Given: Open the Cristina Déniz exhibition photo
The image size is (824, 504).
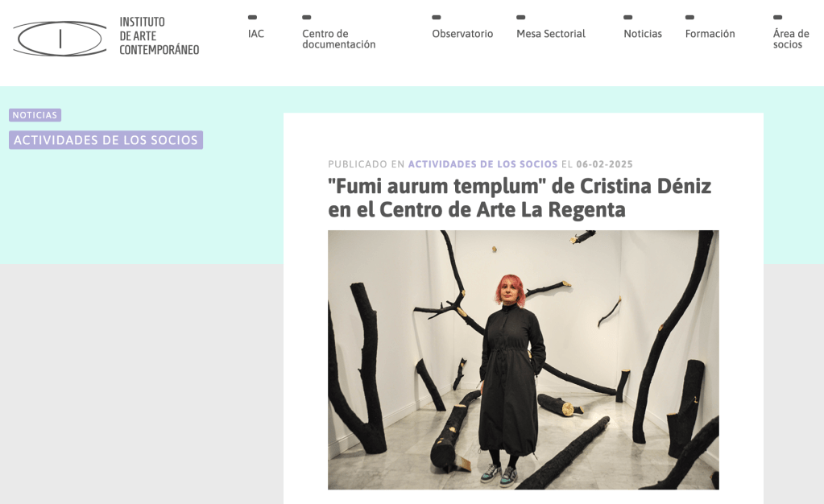Looking at the screenshot, I should (x=524, y=360).
